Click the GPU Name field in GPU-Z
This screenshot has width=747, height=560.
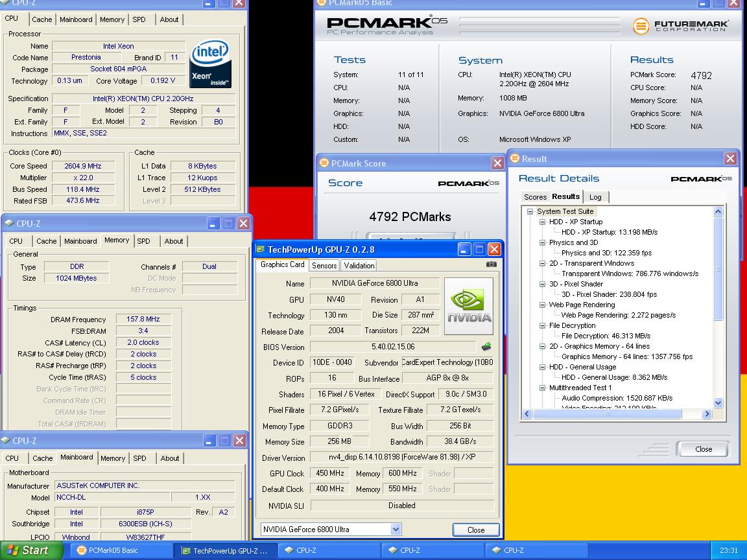(374, 283)
